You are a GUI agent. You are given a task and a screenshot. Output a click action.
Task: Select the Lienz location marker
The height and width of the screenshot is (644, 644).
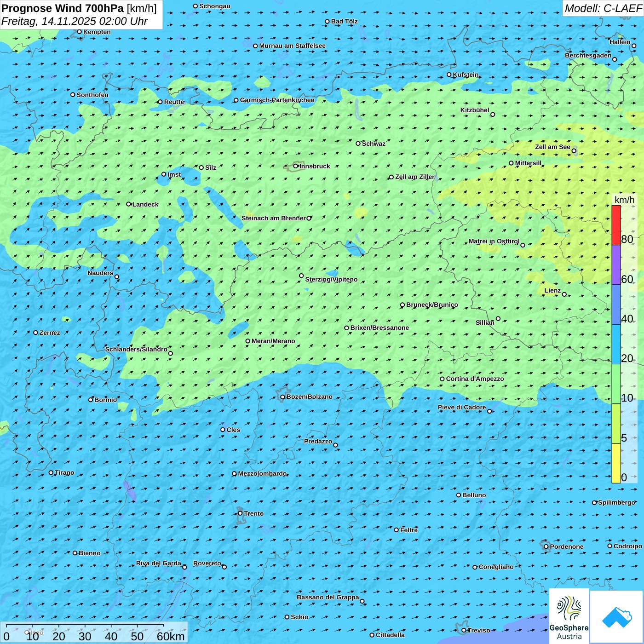pyautogui.click(x=564, y=294)
